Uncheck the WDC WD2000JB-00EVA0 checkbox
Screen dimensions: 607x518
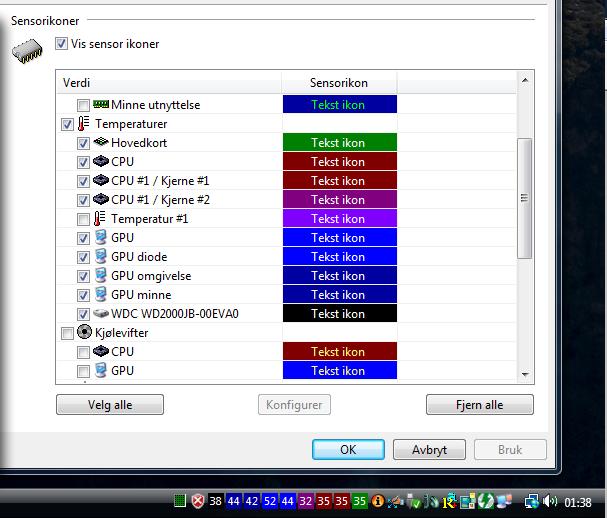(83, 314)
